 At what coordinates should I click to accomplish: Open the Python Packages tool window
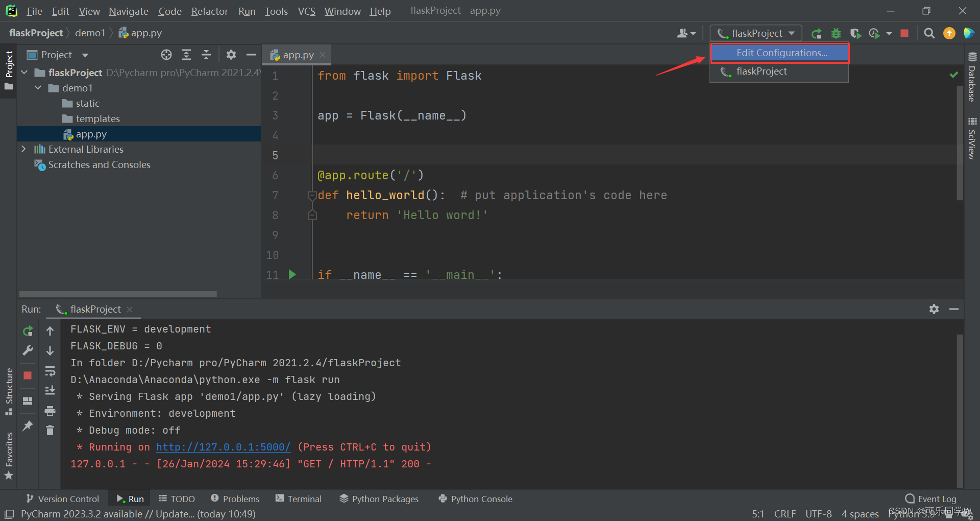(x=379, y=499)
